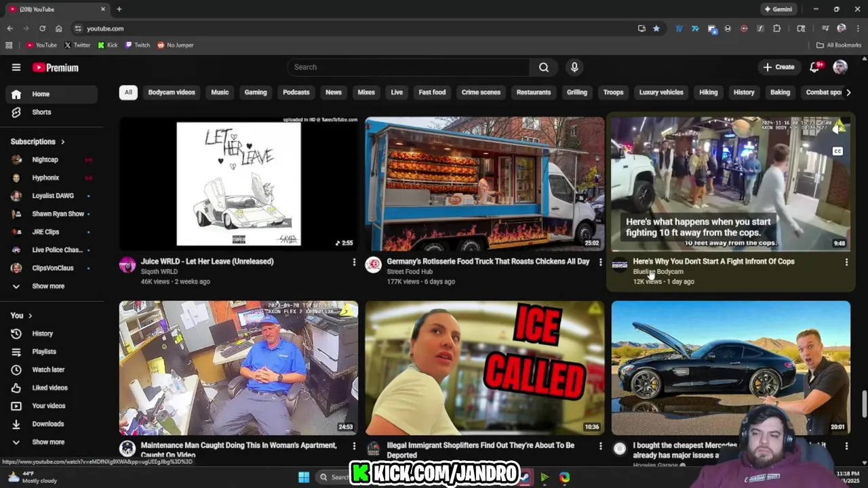Open more options for Fight Infront Of Cops video
The image size is (868, 488).
point(846,262)
